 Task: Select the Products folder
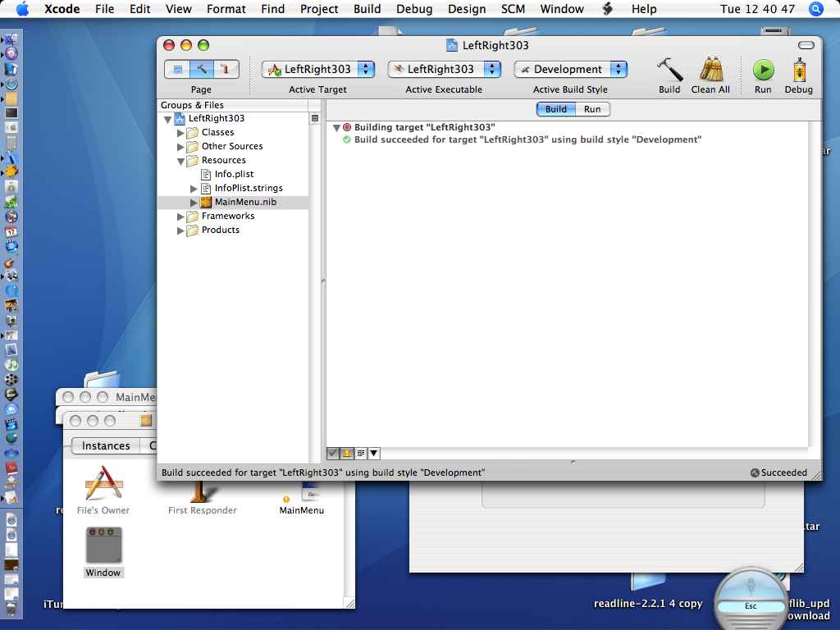click(220, 230)
